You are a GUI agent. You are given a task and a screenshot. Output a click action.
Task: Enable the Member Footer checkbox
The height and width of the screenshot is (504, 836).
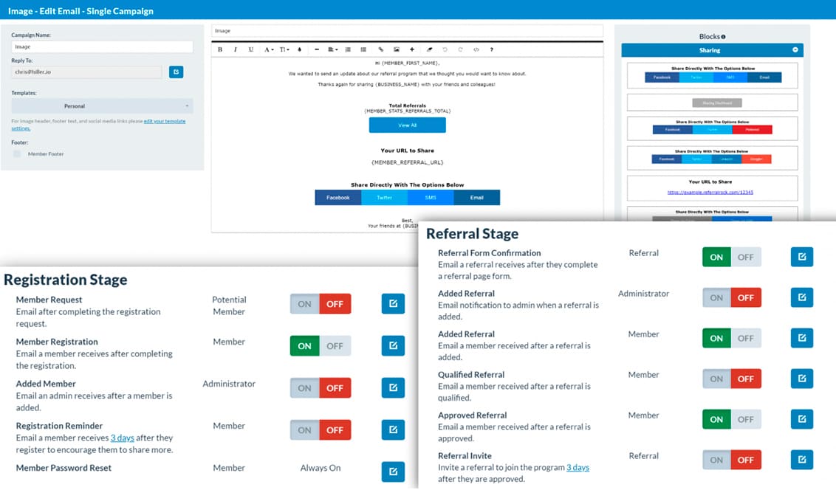(17, 153)
